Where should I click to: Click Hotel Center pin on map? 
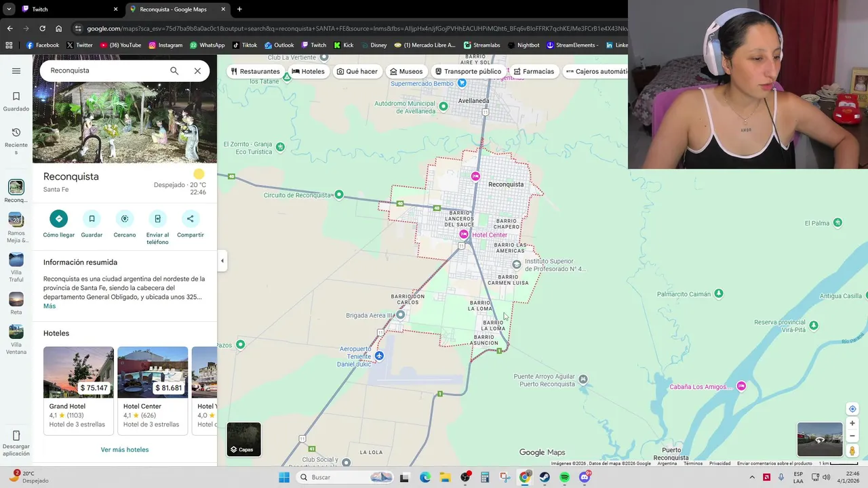464,234
